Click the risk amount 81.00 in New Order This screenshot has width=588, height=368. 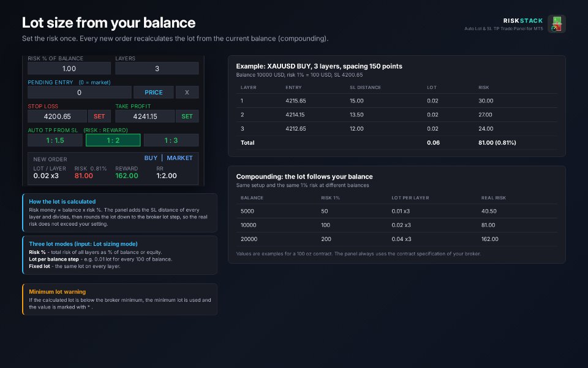tap(84, 176)
